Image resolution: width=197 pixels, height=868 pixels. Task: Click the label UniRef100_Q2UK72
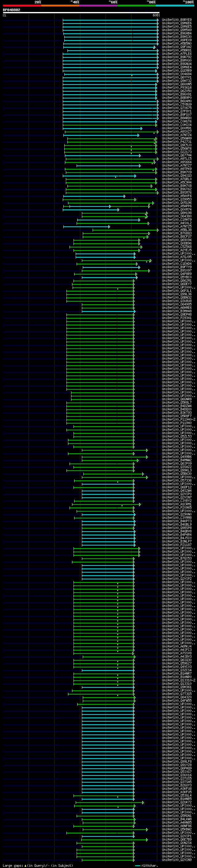pyautogui.click(x=177, y=802)
